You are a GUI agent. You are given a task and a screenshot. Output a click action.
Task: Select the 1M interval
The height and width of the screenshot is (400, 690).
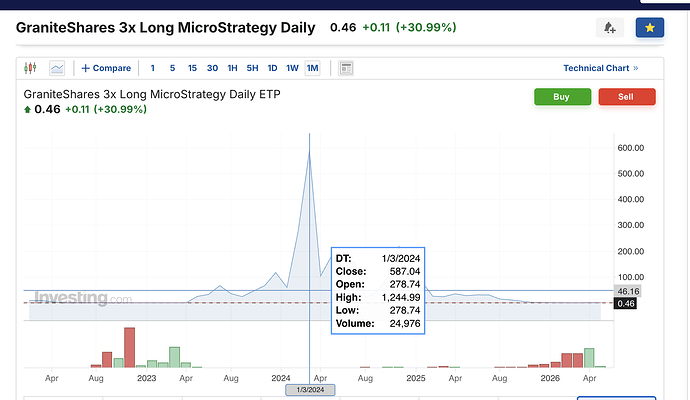312,68
